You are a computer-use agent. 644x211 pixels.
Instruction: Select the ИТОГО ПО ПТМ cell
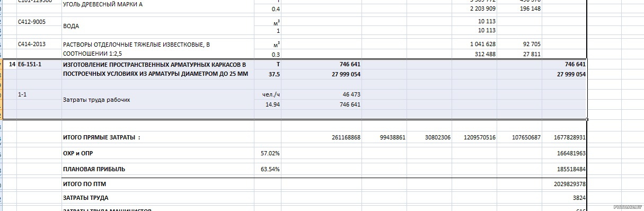(x=158, y=184)
